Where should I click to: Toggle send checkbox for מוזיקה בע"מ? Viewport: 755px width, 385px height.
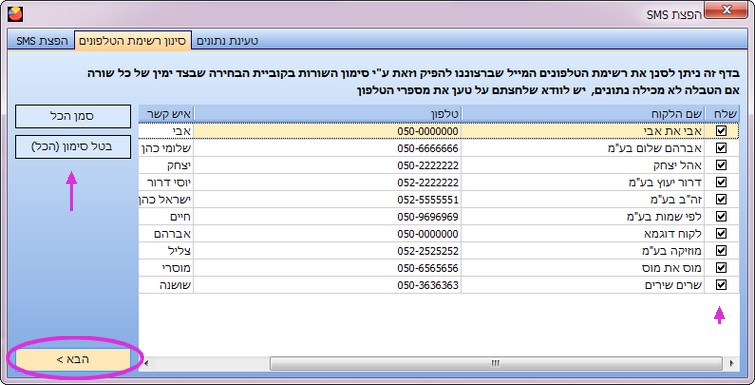tap(721, 251)
